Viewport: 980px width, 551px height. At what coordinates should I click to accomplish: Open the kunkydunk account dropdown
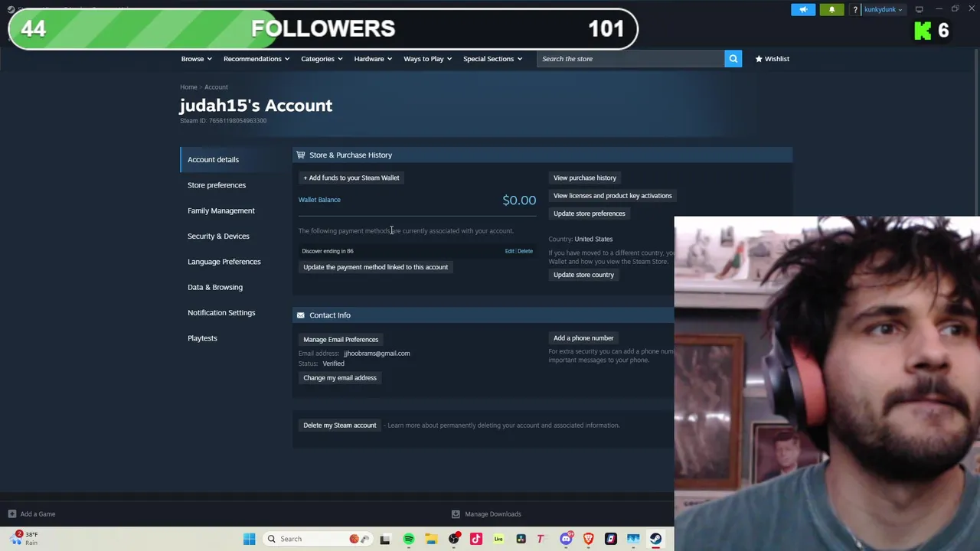884,10
